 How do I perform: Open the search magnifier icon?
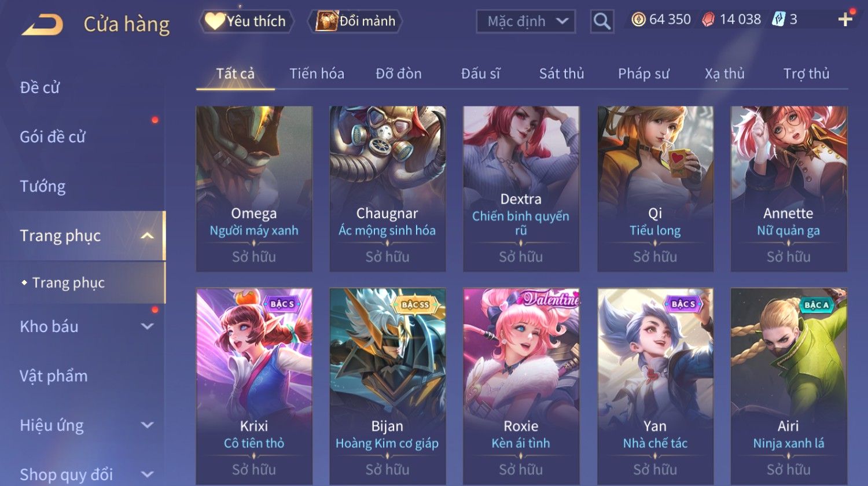(x=602, y=21)
